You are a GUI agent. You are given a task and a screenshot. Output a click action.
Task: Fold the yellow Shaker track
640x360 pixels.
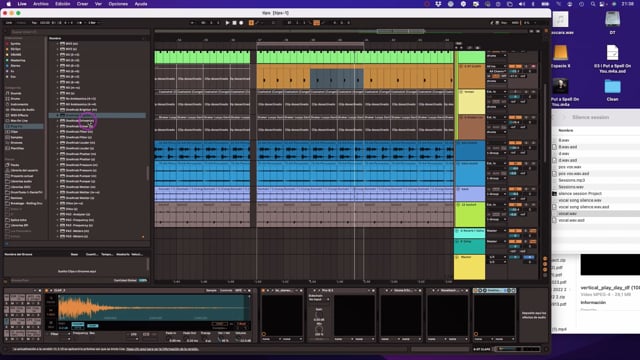pos(461,92)
